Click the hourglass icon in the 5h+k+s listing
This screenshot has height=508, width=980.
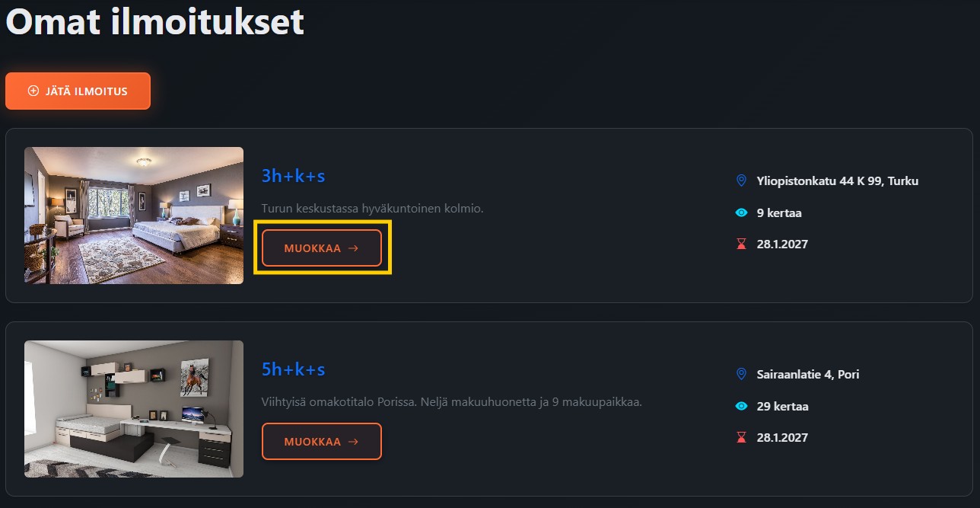[742, 438]
